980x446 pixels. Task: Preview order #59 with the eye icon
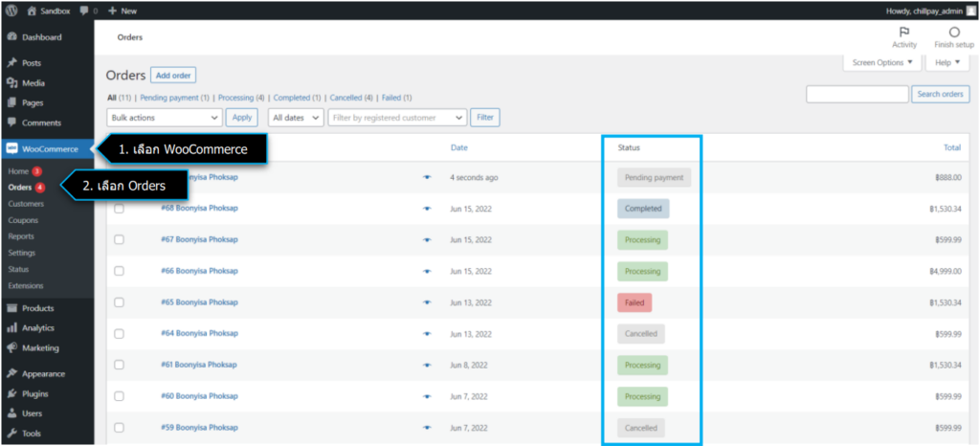(x=427, y=428)
